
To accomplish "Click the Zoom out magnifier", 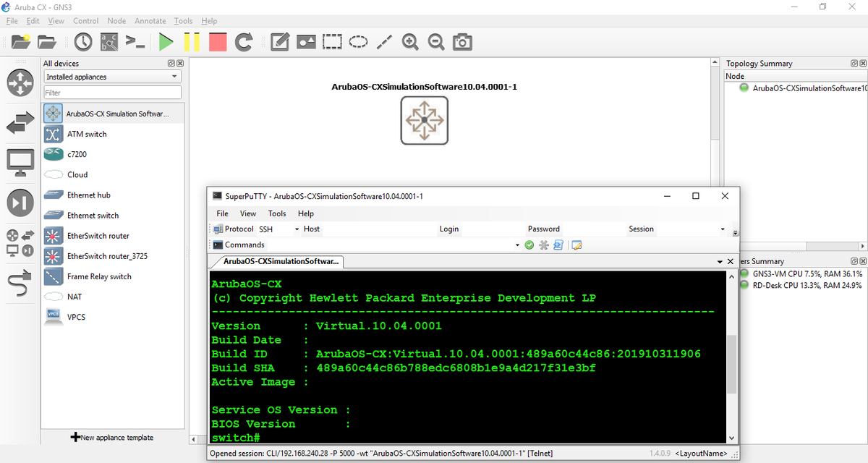I will coord(436,42).
